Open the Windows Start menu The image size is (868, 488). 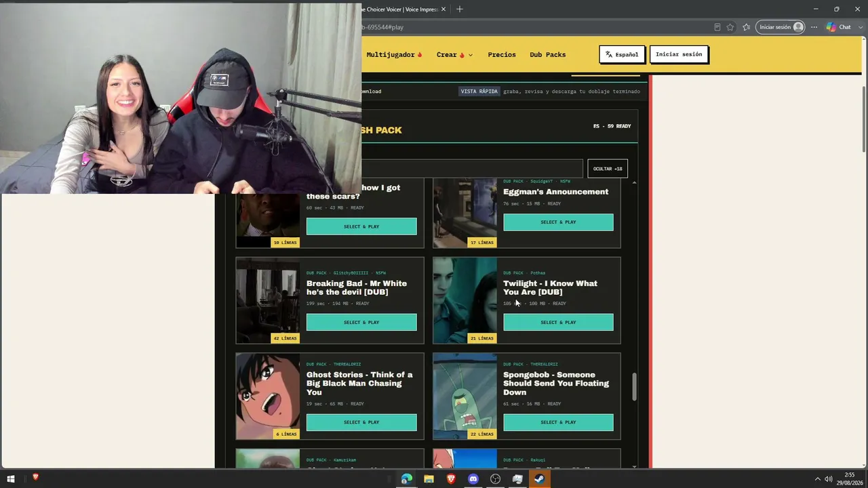[11, 479]
